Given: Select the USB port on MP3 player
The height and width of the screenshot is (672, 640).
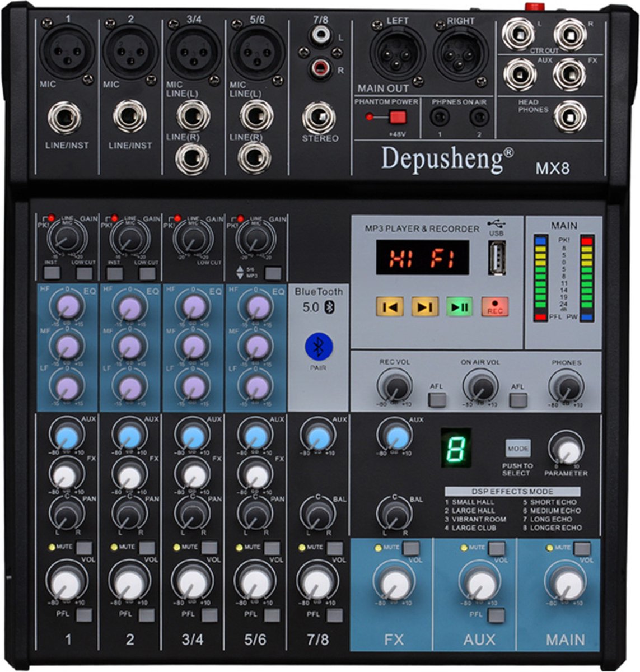Looking at the screenshot, I should click(497, 257).
